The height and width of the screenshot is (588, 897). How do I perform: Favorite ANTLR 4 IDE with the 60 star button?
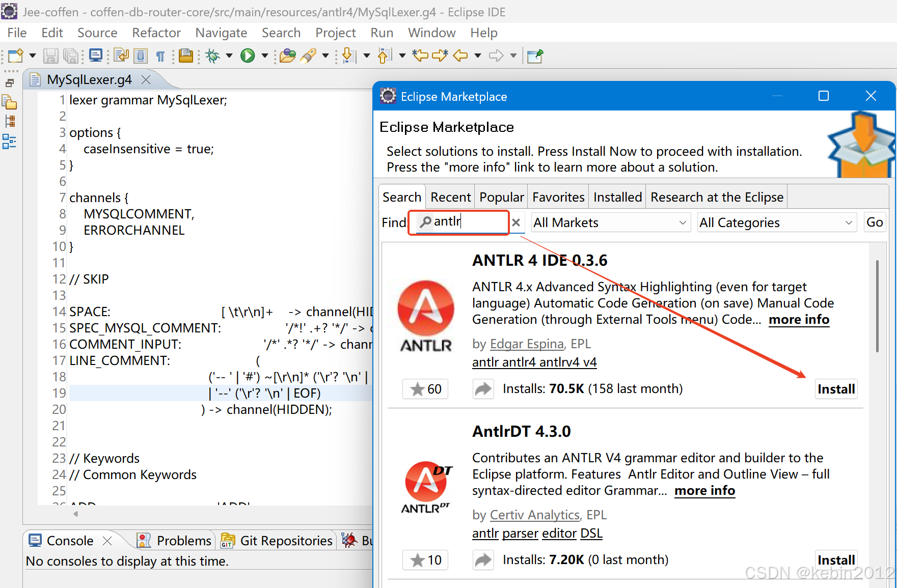pos(425,389)
